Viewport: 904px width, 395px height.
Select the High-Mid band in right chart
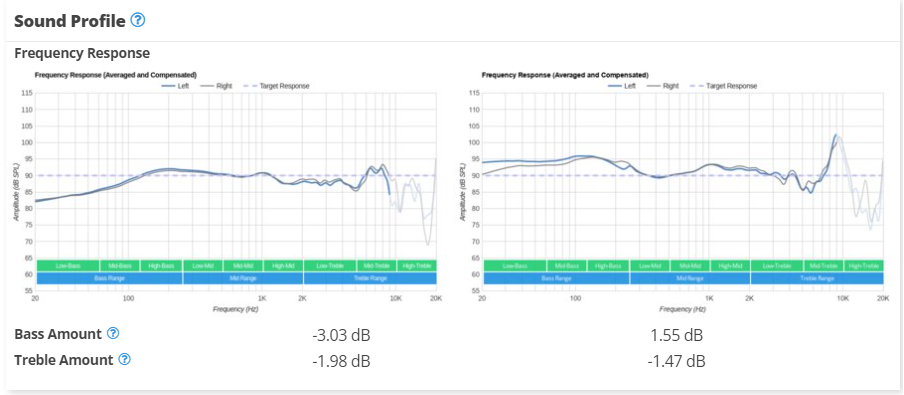click(730, 266)
